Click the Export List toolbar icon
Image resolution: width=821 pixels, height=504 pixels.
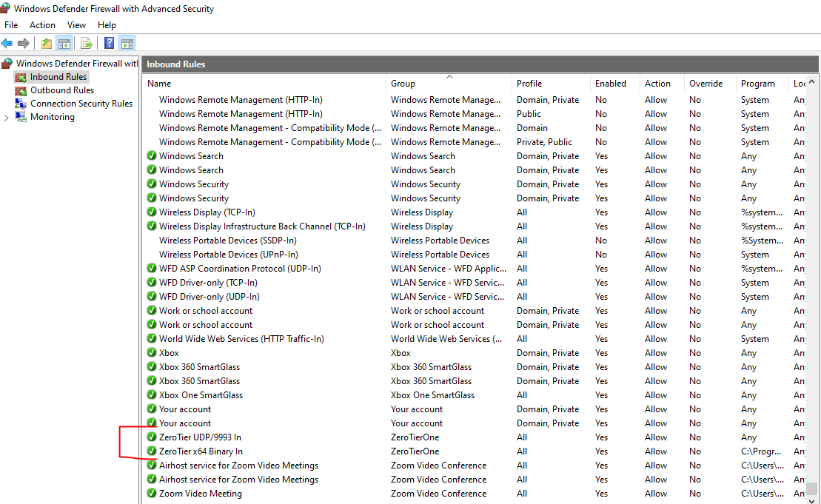[x=87, y=44]
